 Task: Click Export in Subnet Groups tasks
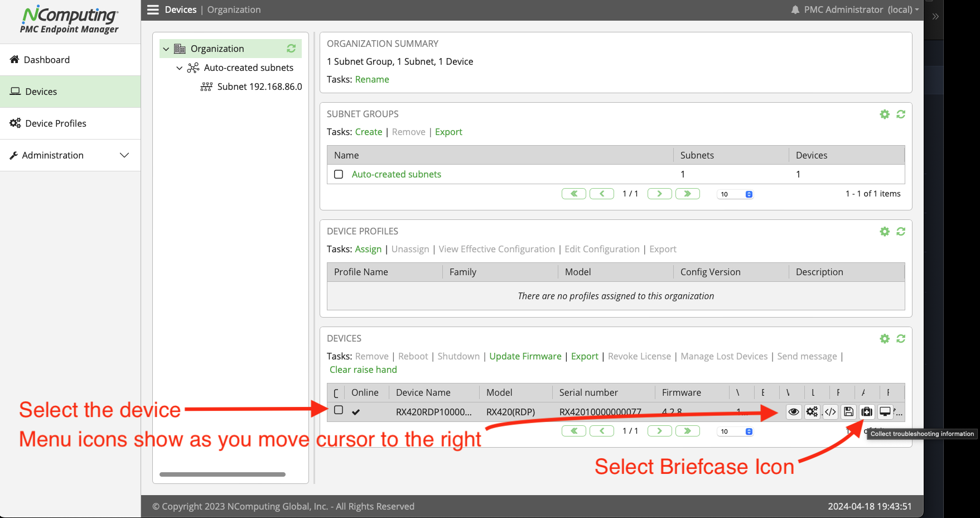[448, 132]
